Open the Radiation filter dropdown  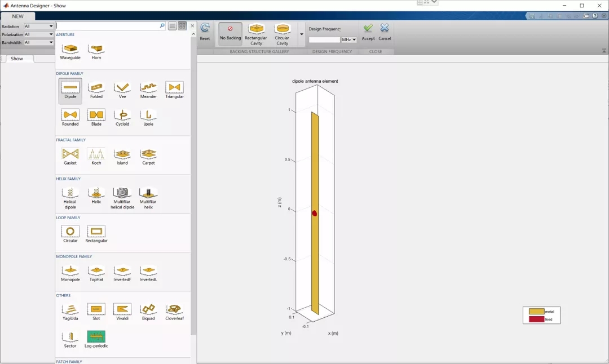[39, 26]
